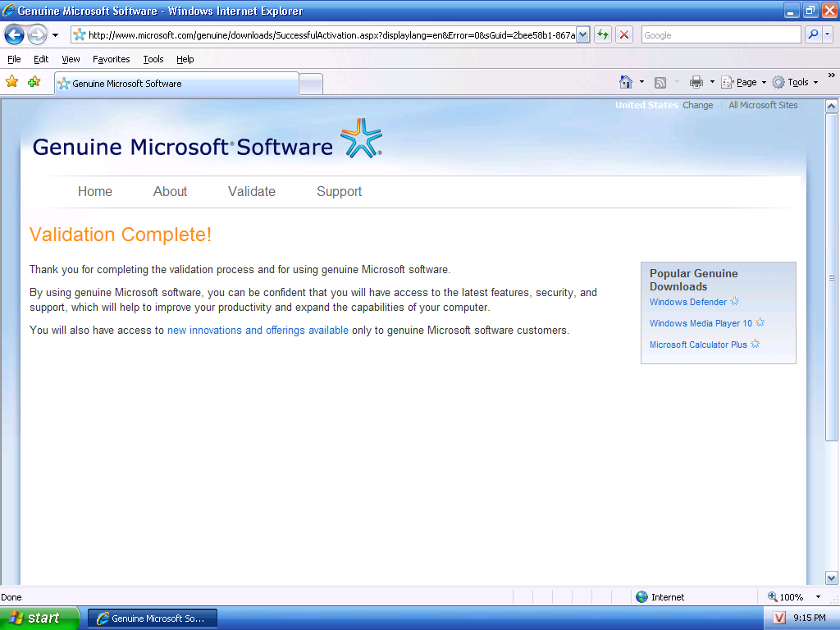
Task: Expand the Home button dropdown arrow
Action: pos(641,82)
